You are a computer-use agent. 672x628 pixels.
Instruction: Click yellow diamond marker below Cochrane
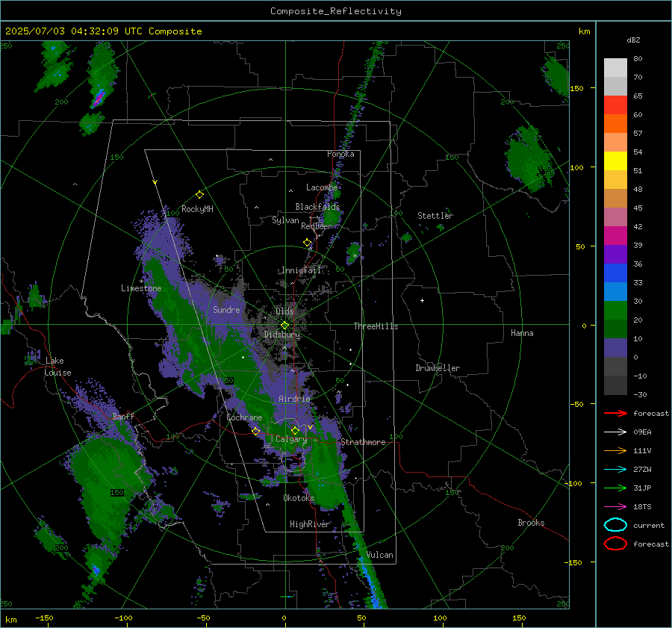tap(256, 431)
